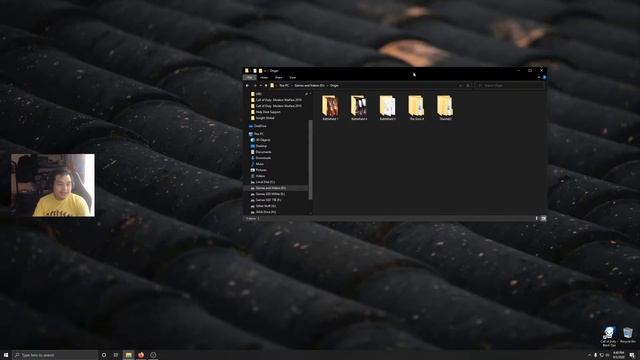Screen dimensions: 640x360
Task: Refresh the Origin folder view
Action: click(x=468, y=85)
